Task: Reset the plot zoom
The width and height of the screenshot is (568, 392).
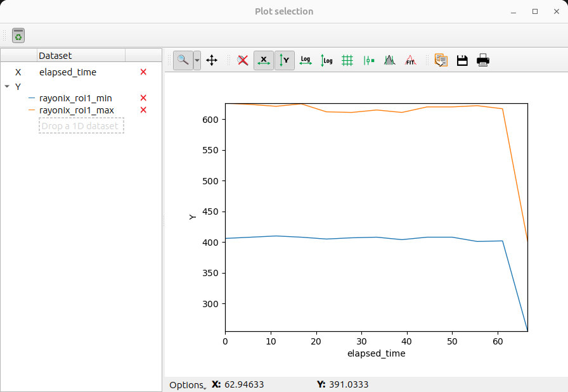Action: point(242,60)
